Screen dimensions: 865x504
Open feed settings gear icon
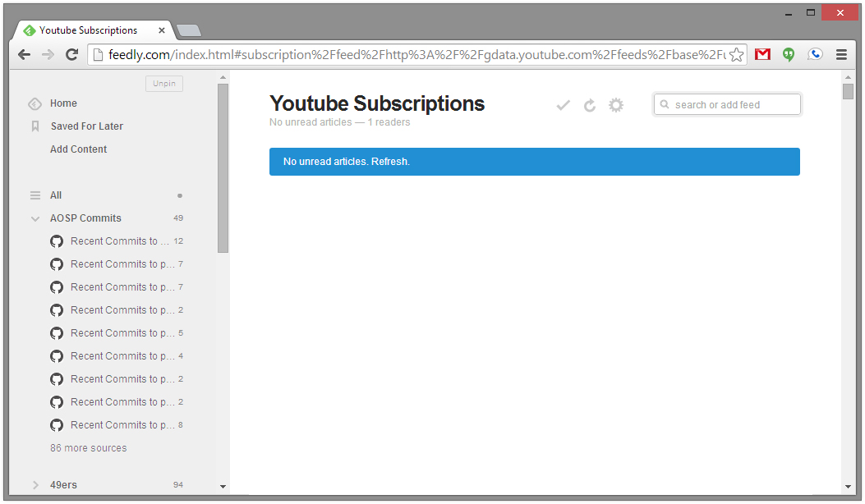tap(616, 105)
